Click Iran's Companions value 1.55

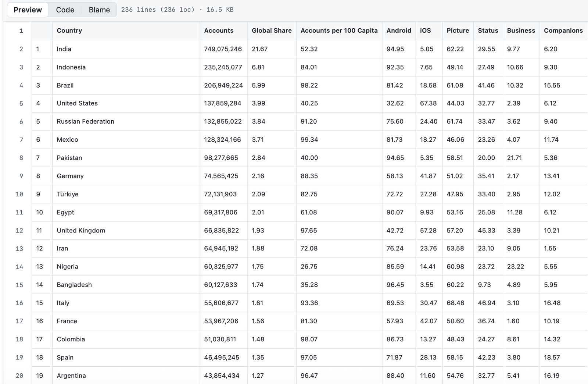click(x=550, y=248)
